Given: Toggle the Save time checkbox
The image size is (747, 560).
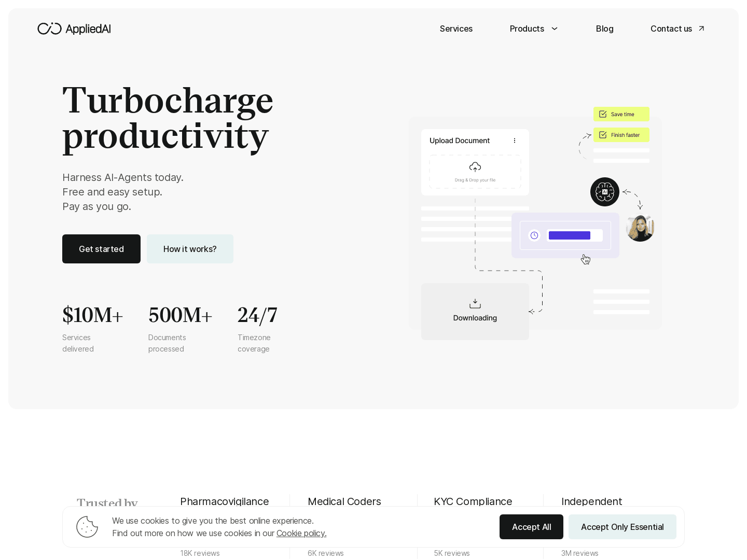Looking at the screenshot, I should [x=603, y=114].
